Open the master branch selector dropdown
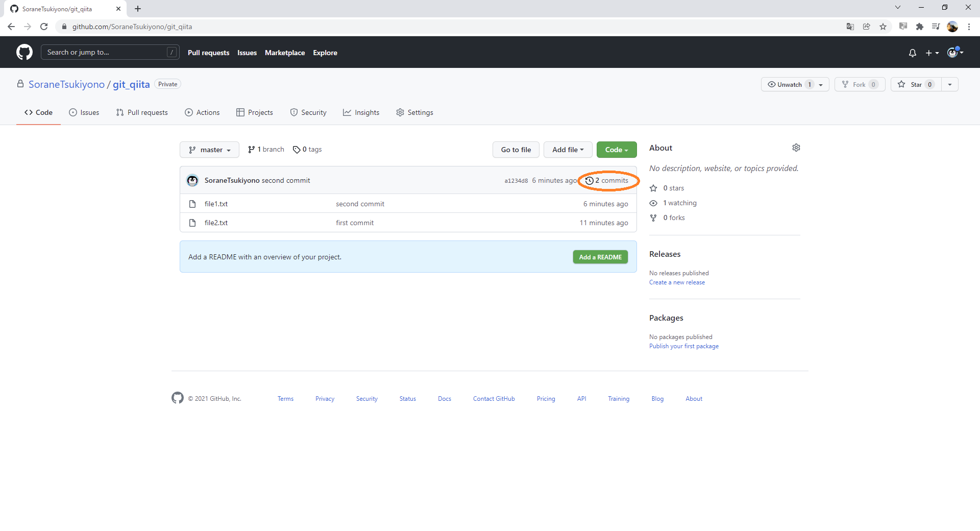Image resolution: width=980 pixels, height=531 pixels. click(209, 149)
